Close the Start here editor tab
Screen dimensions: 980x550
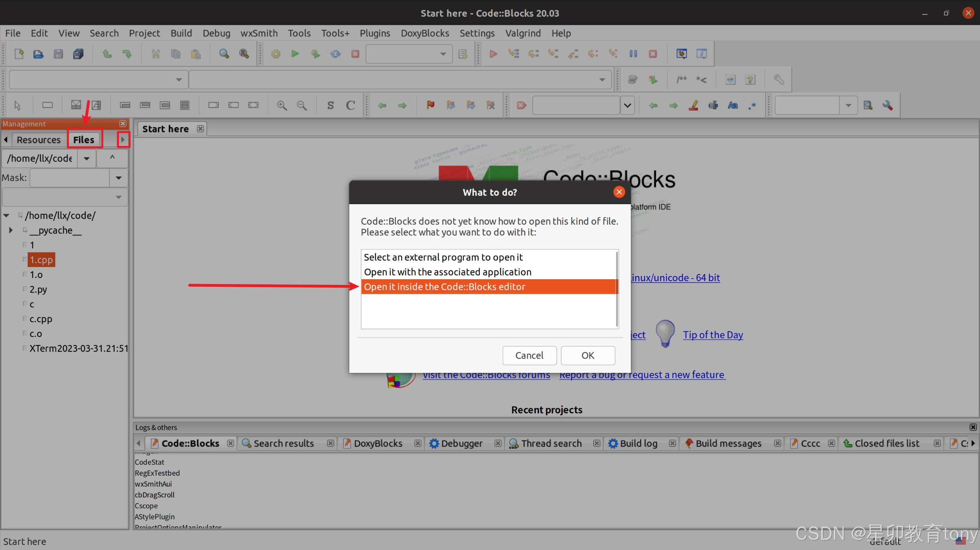coord(200,129)
